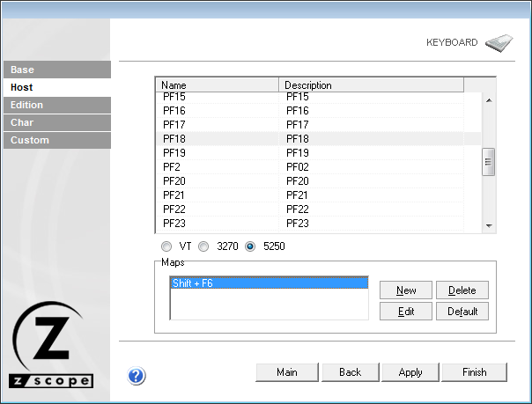
Task: Click the New map button
Action: click(406, 290)
